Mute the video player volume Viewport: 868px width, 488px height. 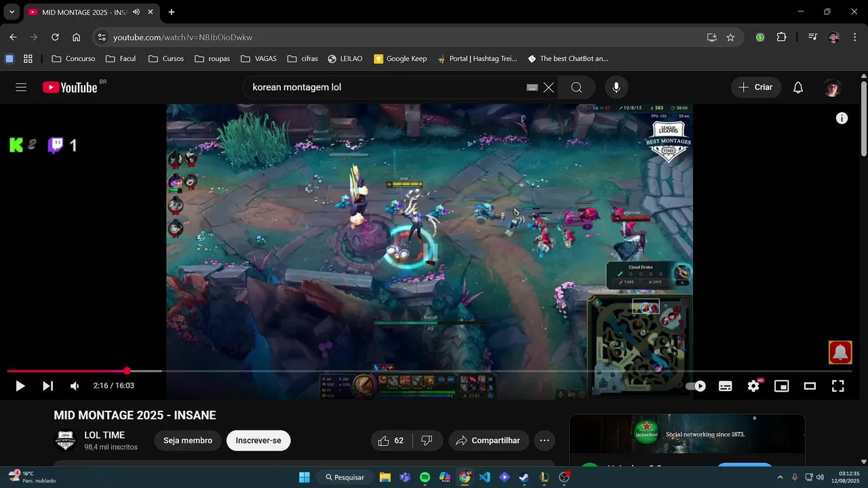(x=75, y=386)
